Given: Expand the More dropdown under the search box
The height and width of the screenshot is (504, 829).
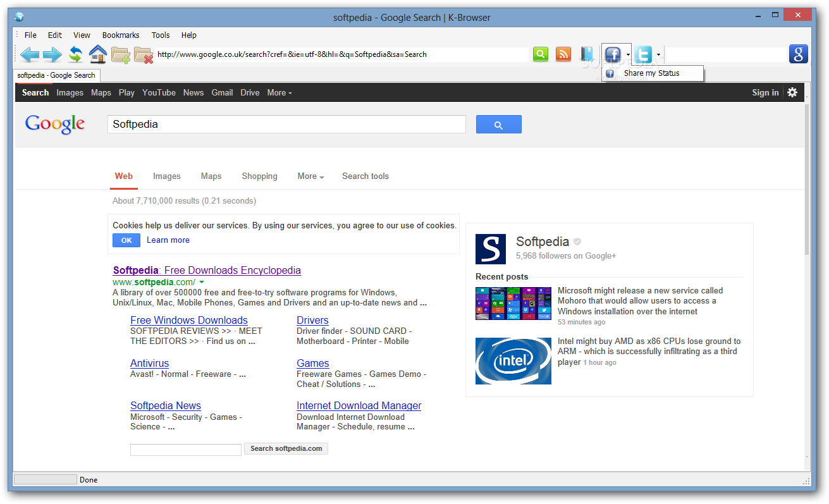Looking at the screenshot, I should pos(310,176).
